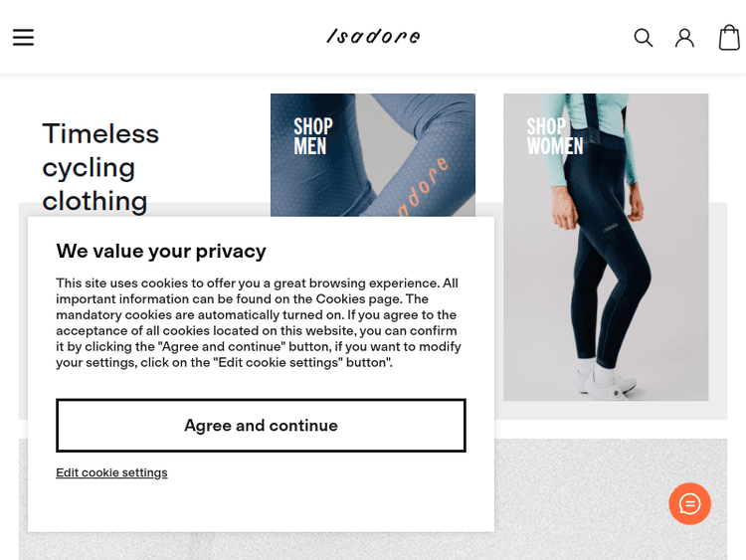Screen dimensions: 746x560
Task: Open search with the magnifier icon
Action: [x=644, y=38]
